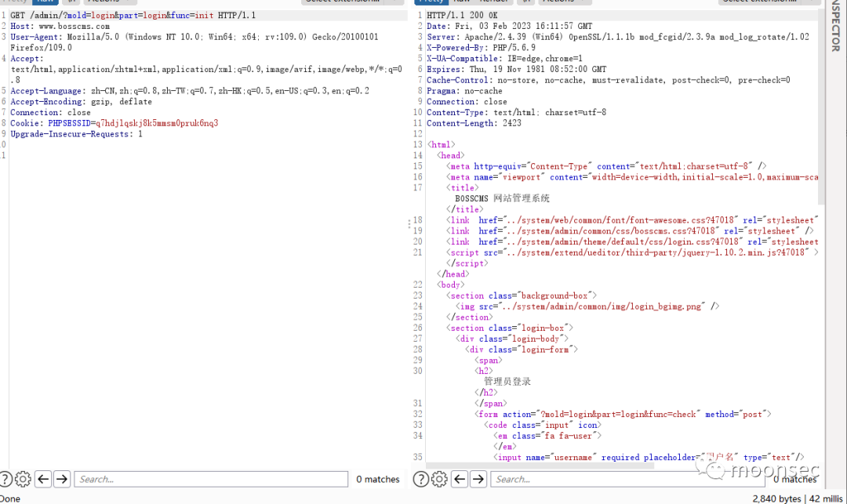This screenshot has height=504, width=847.
Task: Click the BOSSCMS title text in response
Action: point(503,198)
